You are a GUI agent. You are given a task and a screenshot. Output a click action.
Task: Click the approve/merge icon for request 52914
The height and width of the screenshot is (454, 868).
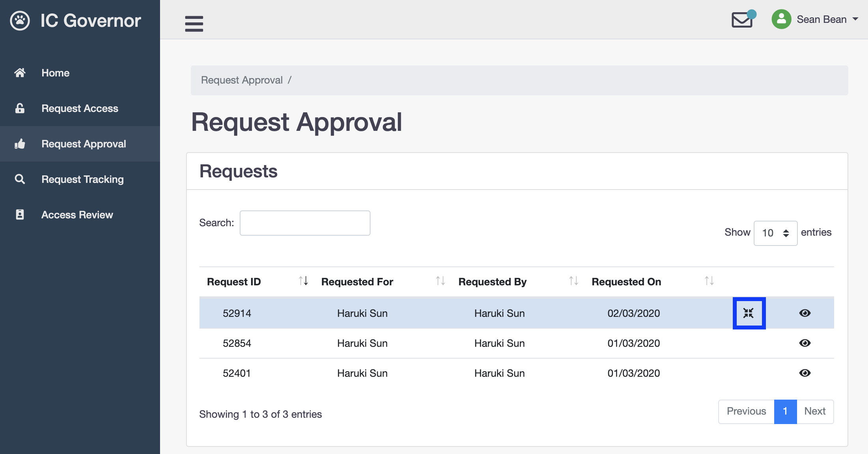(x=749, y=313)
